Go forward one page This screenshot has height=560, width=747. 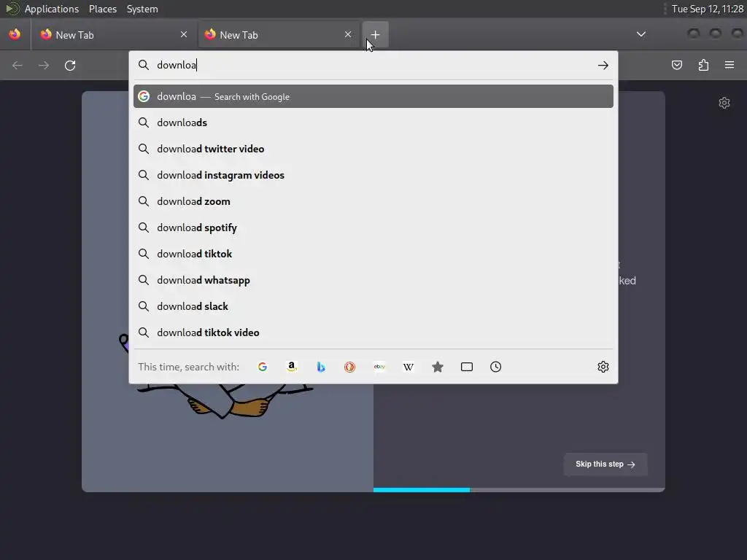pyautogui.click(x=44, y=65)
